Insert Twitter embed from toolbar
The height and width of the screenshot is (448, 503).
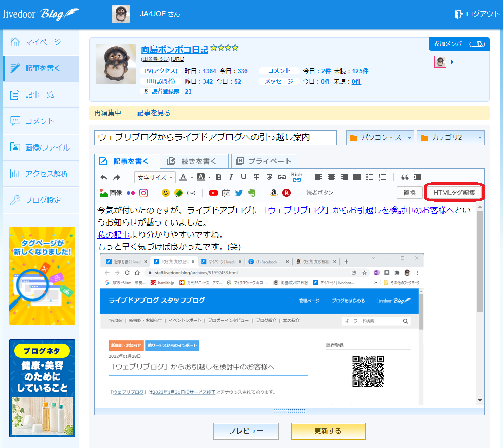coord(239,193)
